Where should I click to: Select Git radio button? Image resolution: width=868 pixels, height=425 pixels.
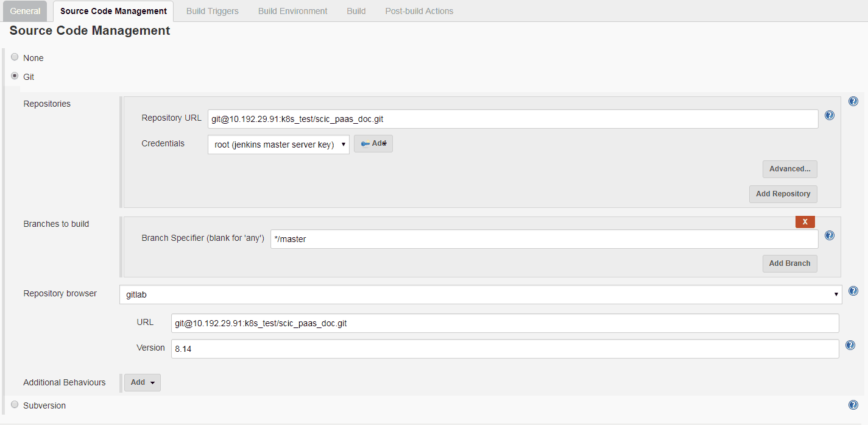pos(15,76)
